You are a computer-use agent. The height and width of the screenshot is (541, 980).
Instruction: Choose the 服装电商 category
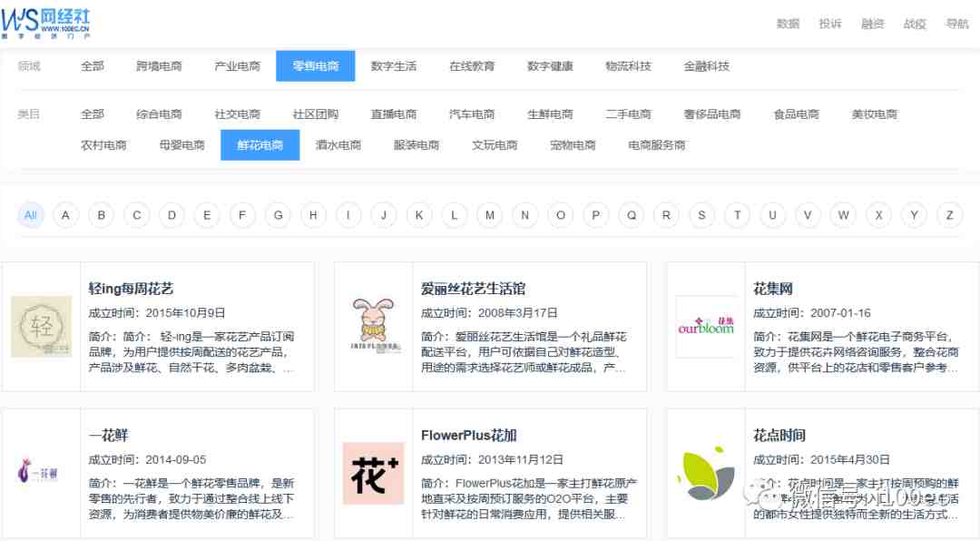point(416,145)
